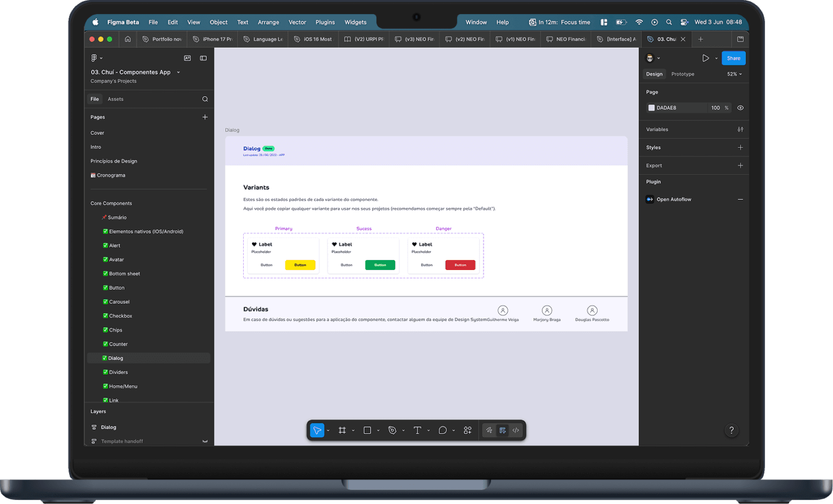Click the page background color swatch
Screen dimensions: 833x504
[651, 108]
